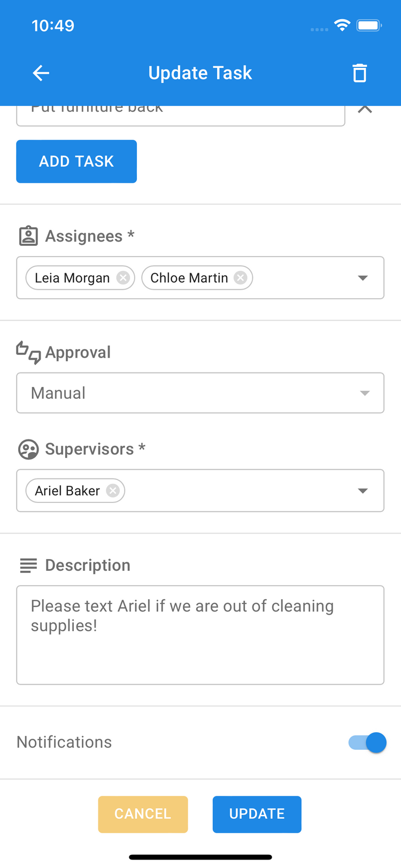Remove Chloe Martin chip
This screenshot has width=401, height=868.
click(x=241, y=278)
